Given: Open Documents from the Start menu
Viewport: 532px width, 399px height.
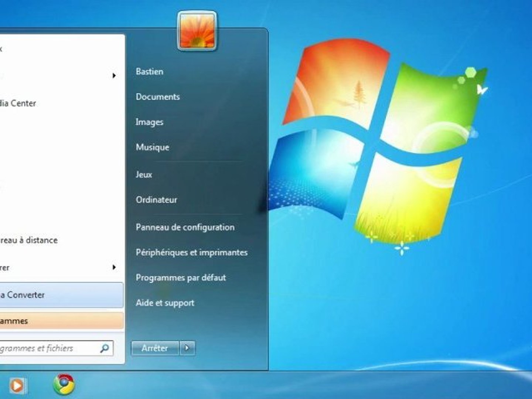Looking at the screenshot, I should [x=158, y=97].
